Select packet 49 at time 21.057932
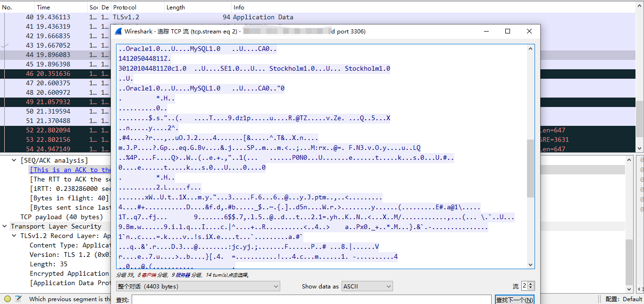 pyautogui.click(x=56, y=102)
